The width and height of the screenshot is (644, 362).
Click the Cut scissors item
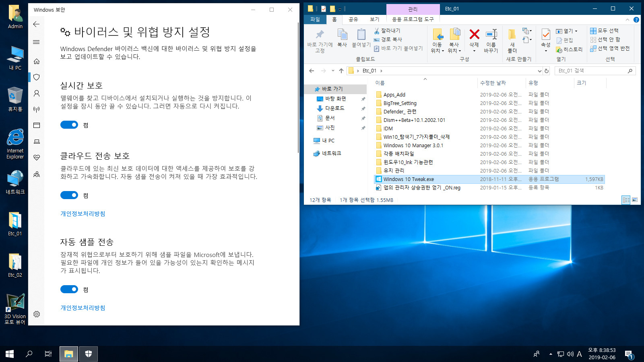(387, 31)
